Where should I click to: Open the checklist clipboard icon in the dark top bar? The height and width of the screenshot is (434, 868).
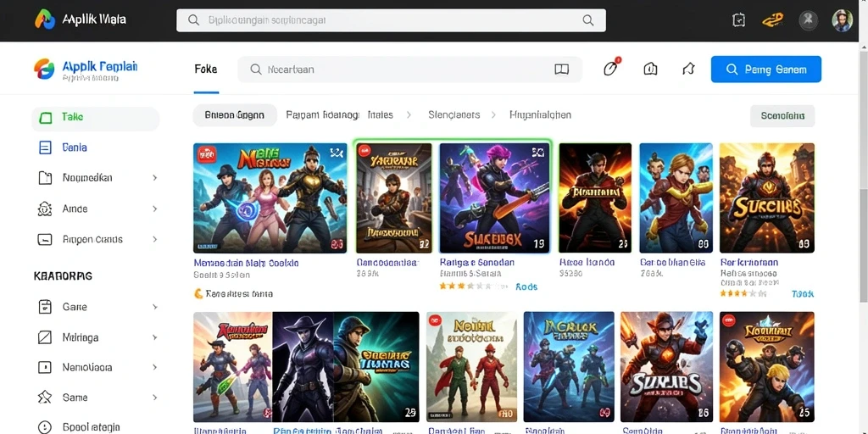(738, 20)
